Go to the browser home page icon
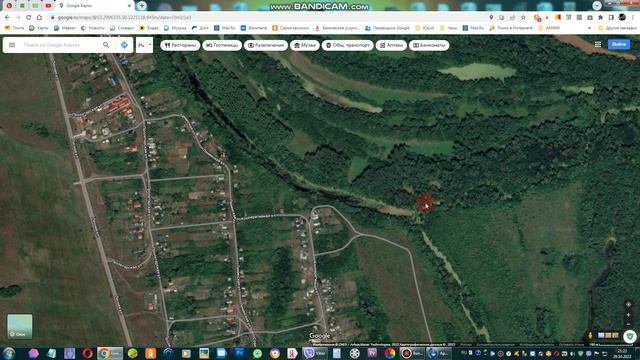Viewport: 640px width, 360px height. pos(39,18)
